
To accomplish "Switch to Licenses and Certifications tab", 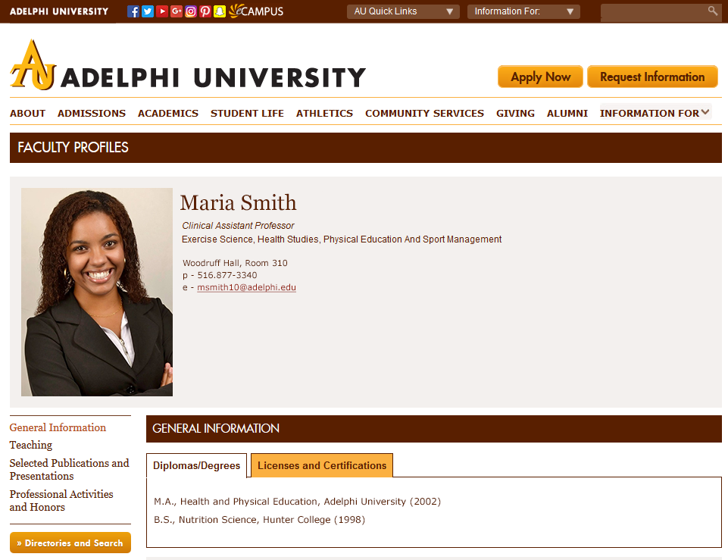I will (322, 465).
